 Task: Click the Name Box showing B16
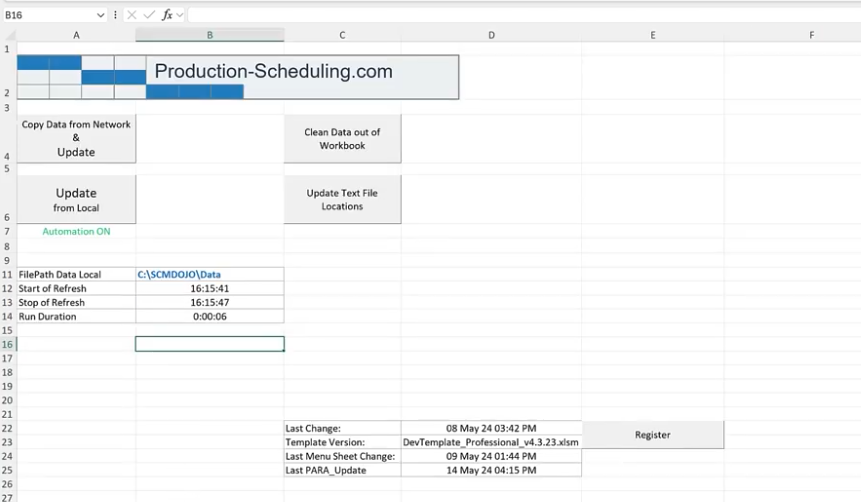(x=49, y=15)
